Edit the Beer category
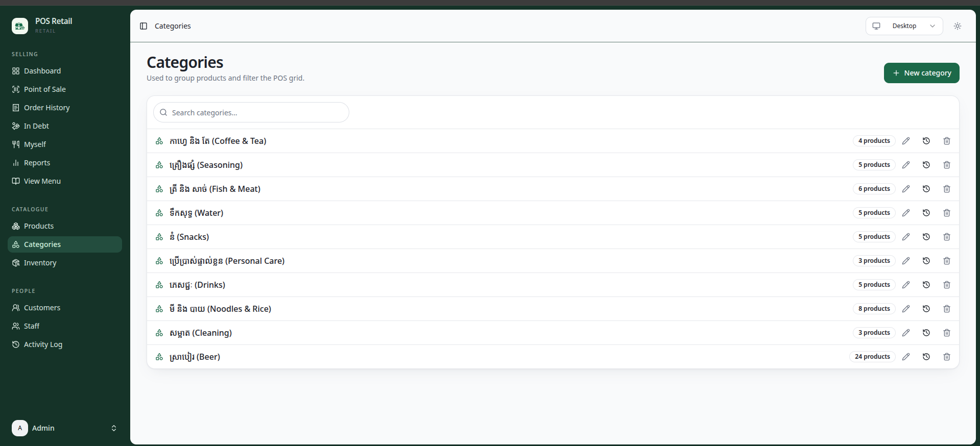The height and width of the screenshot is (446, 980). coord(906,357)
